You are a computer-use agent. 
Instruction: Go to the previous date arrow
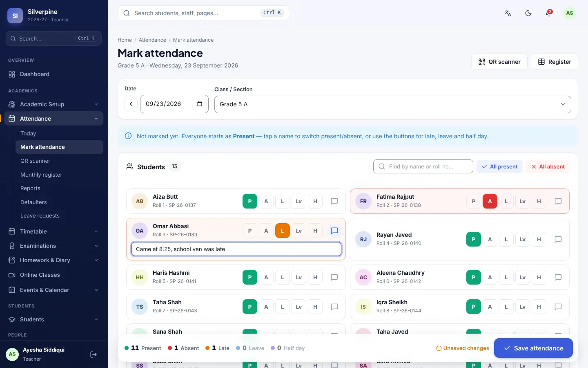(131, 104)
